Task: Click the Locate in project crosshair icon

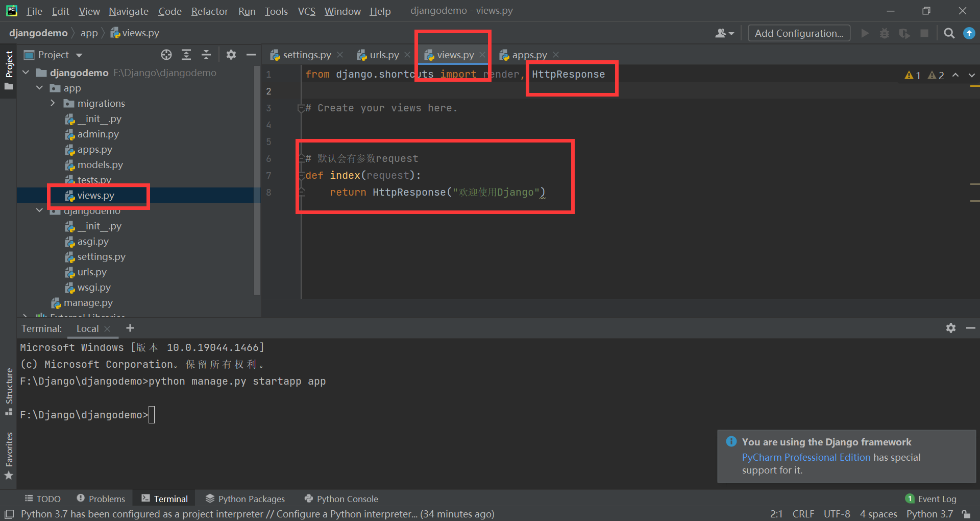Action: [x=166, y=55]
